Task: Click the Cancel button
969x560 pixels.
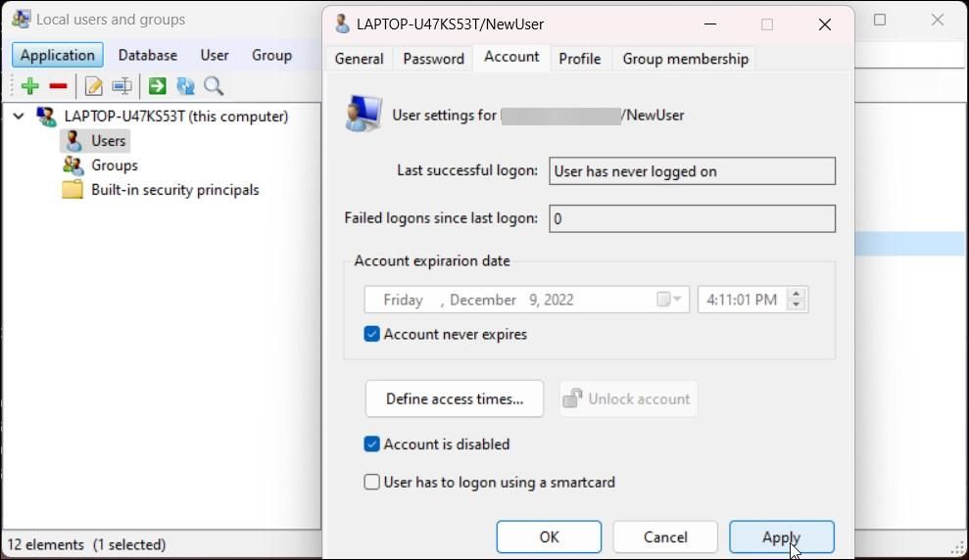Action: coord(665,537)
